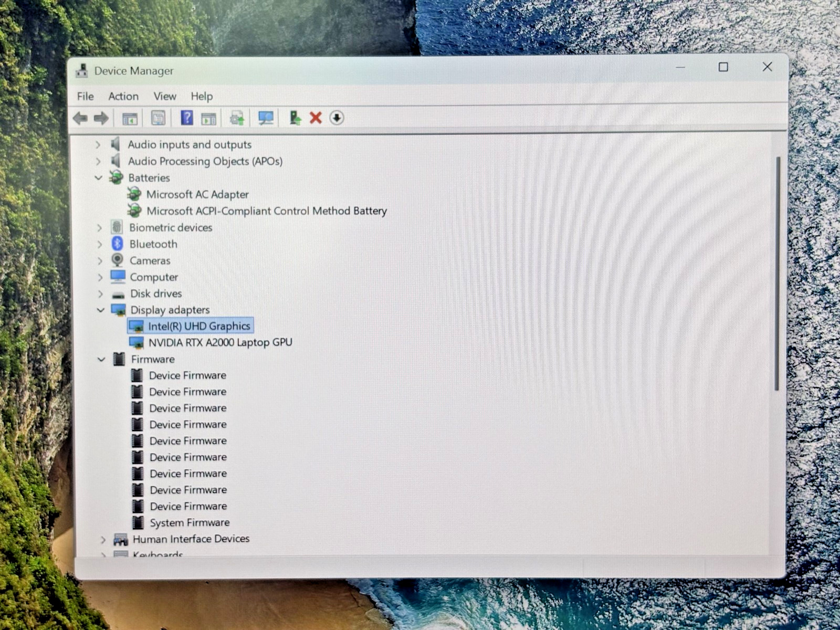Collapse the Firmware node using its chevron
Image resolution: width=840 pixels, height=630 pixels.
[x=101, y=360]
